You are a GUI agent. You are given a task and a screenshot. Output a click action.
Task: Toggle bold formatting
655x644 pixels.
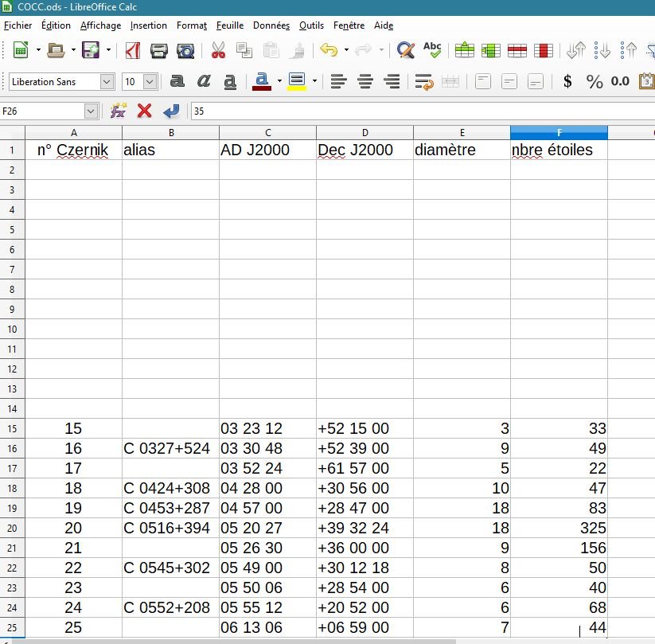click(177, 81)
